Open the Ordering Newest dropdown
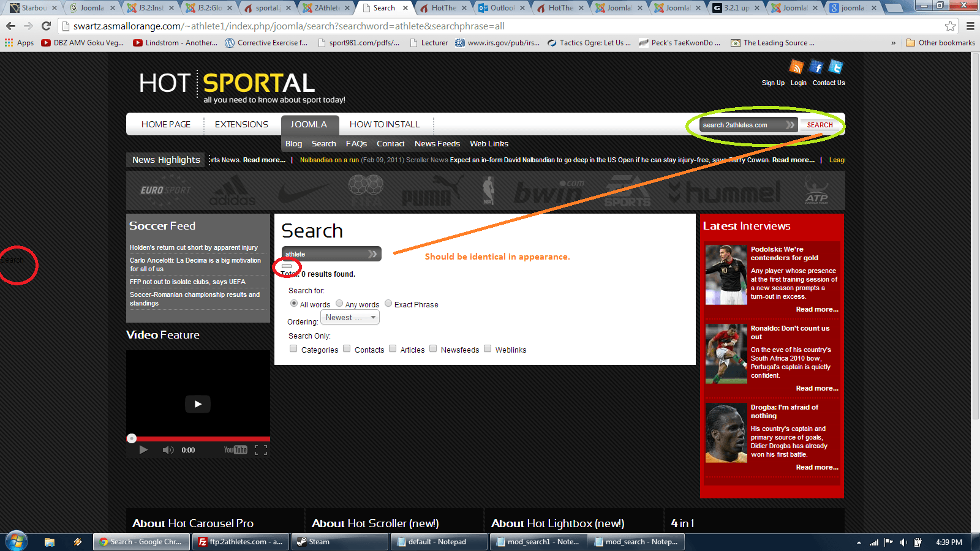The height and width of the screenshot is (551, 980). pos(350,317)
